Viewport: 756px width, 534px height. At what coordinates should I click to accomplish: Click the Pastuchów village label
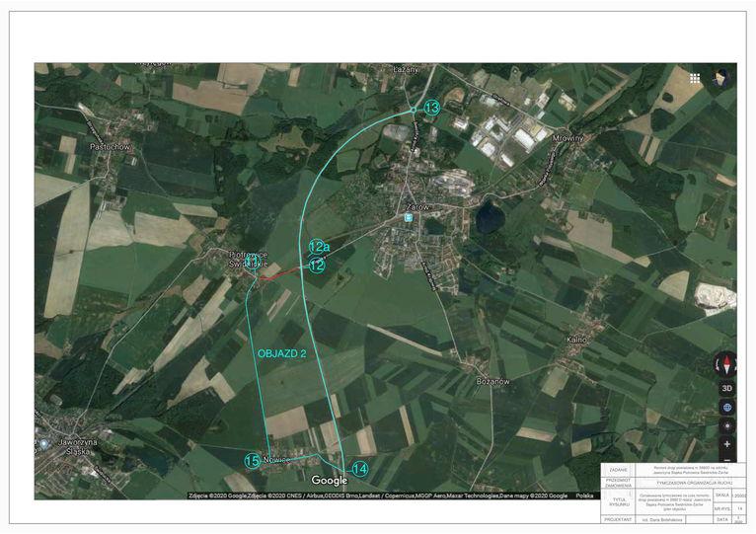tap(110, 147)
